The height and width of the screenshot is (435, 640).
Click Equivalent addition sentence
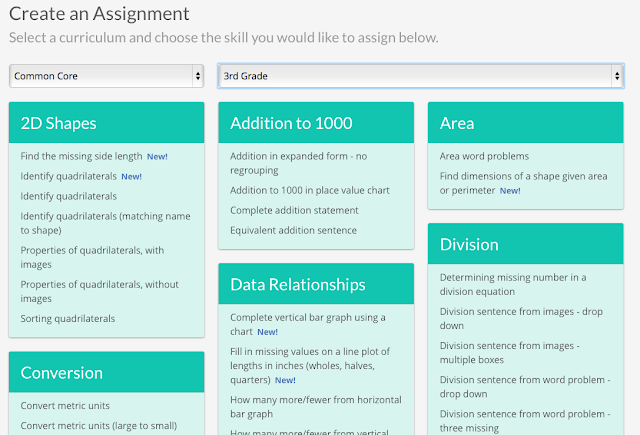tap(294, 230)
